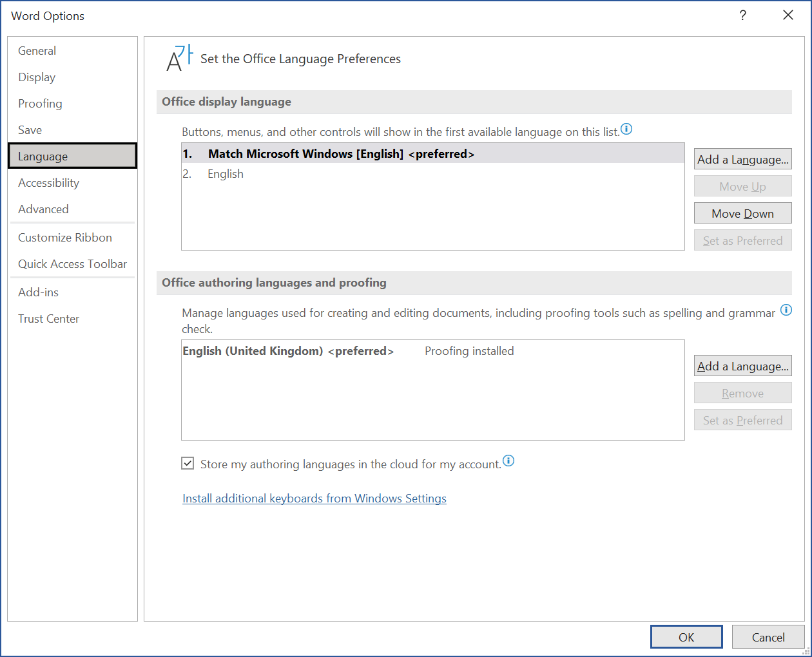The image size is (812, 657).
Task: Switch to Proofing options
Action: tap(73, 104)
